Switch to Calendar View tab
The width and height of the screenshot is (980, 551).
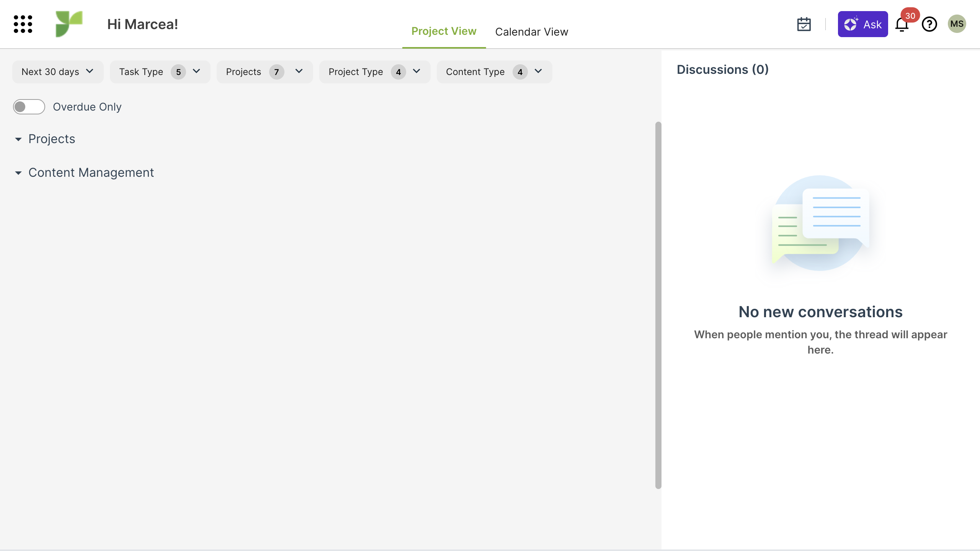(531, 32)
